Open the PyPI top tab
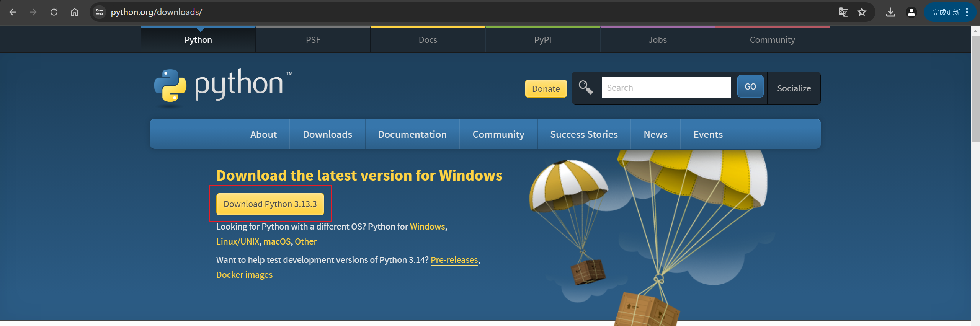The image size is (980, 326). [543, 40]
